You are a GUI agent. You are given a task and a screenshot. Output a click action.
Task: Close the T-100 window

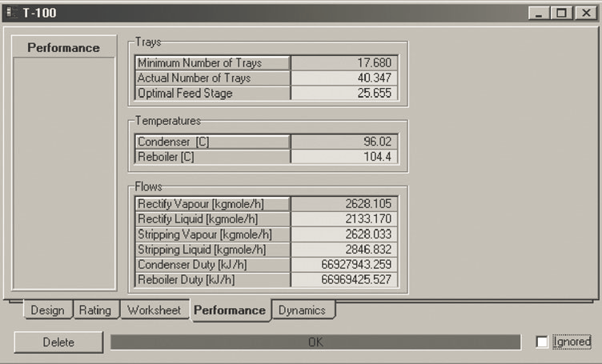pos(583,14)
